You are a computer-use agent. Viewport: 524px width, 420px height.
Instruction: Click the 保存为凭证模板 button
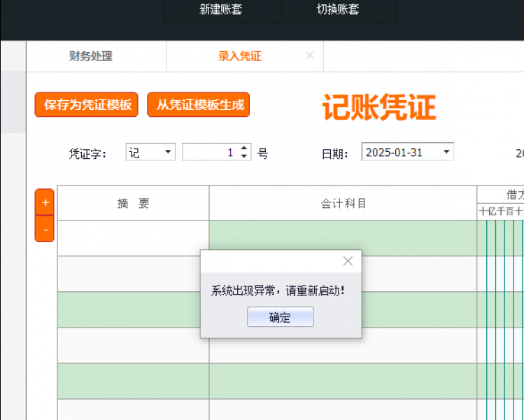pos(87,105)
